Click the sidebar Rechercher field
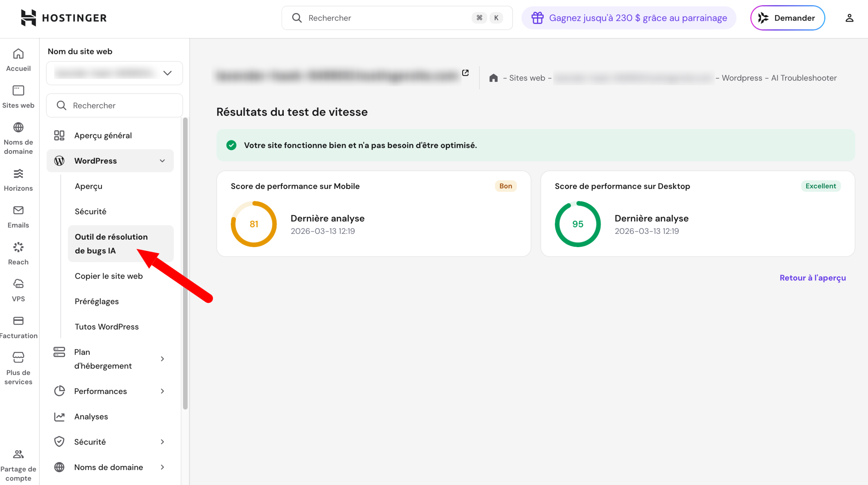This screenshot has width=868, height=485. click(115, 105)
